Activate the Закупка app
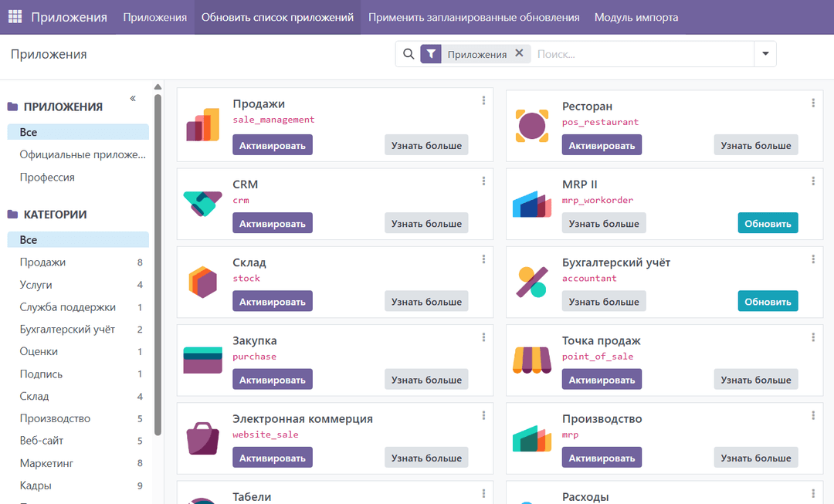 [x=273, y=380]
